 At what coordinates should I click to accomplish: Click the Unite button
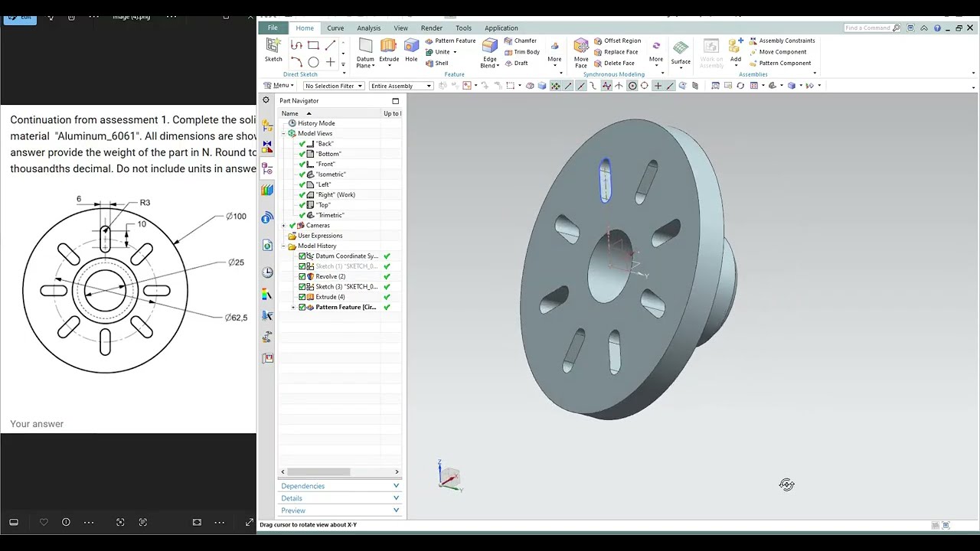pos(438,52)
